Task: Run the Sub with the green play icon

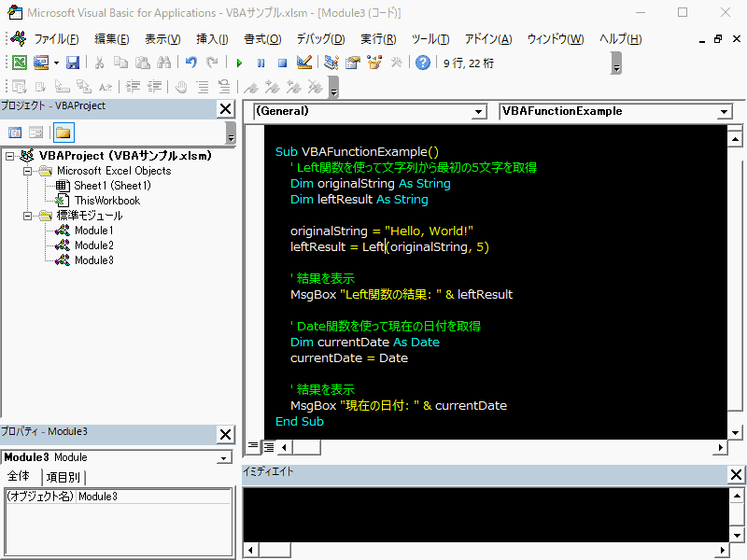Action: tap(239, 63)
